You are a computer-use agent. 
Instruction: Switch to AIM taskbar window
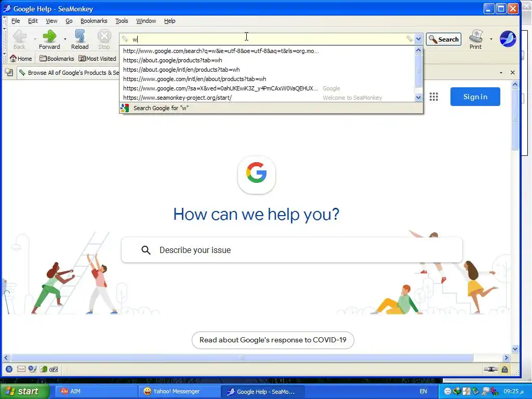pos(96,391)
